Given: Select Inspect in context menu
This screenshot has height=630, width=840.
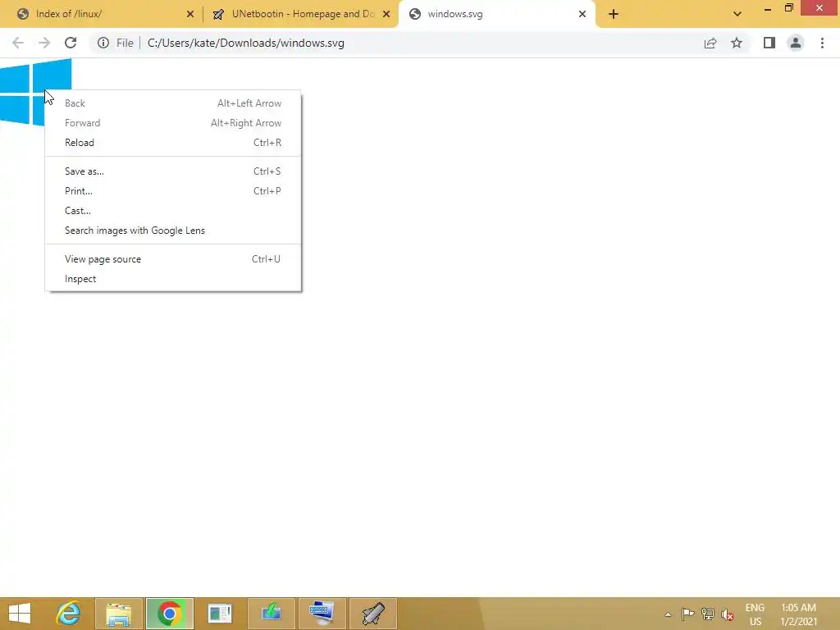Looking at the screenshot, I should (x=173, y=279).
